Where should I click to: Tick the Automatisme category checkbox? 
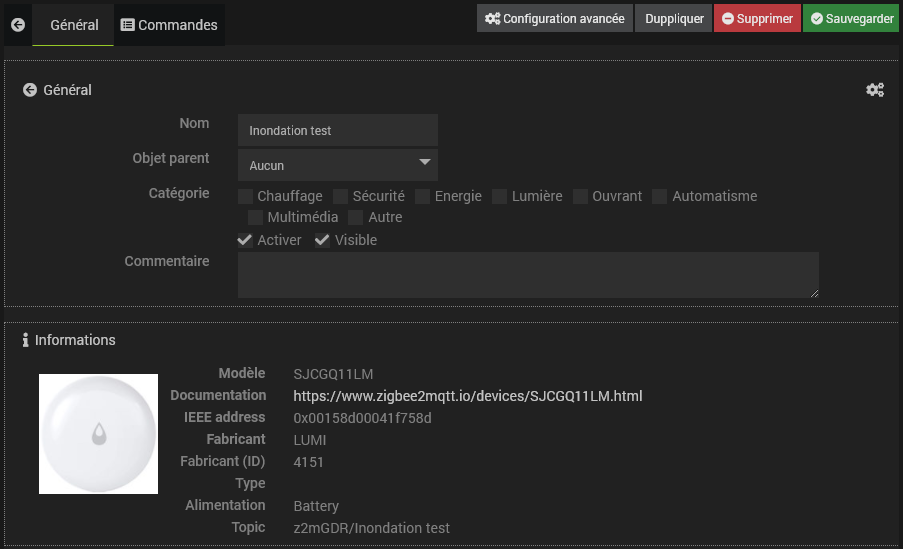[660, 196]
